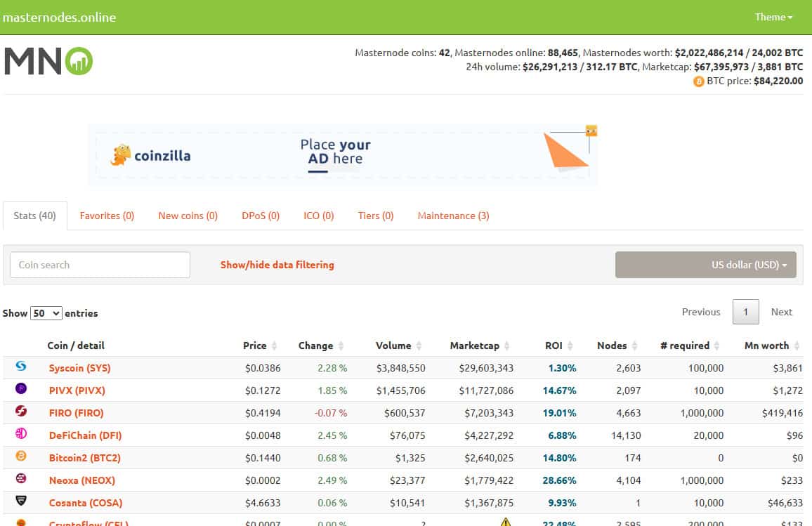This screenshot has width=812, height=526.
Task: Open the DeFiChain (DFI) detail link
Action: pyautogui.click(x=86, y=435)
